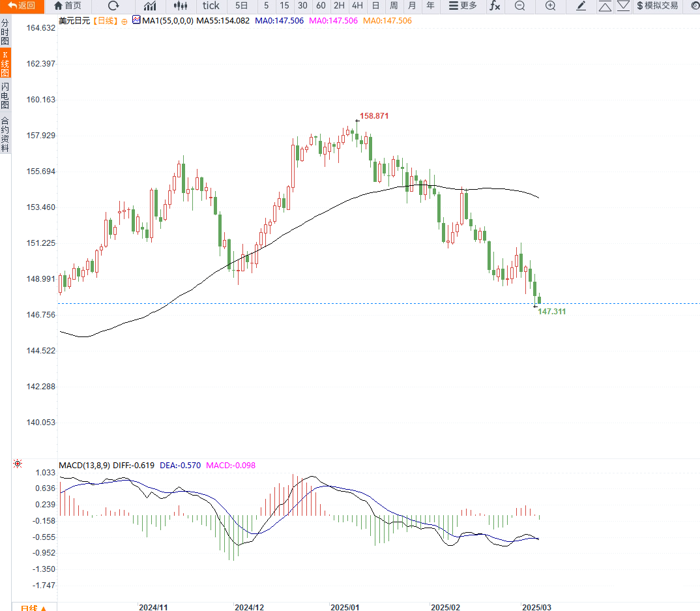Open the fx indicator formula icon
Screen dimensions: 700x611
coord(495,6)
